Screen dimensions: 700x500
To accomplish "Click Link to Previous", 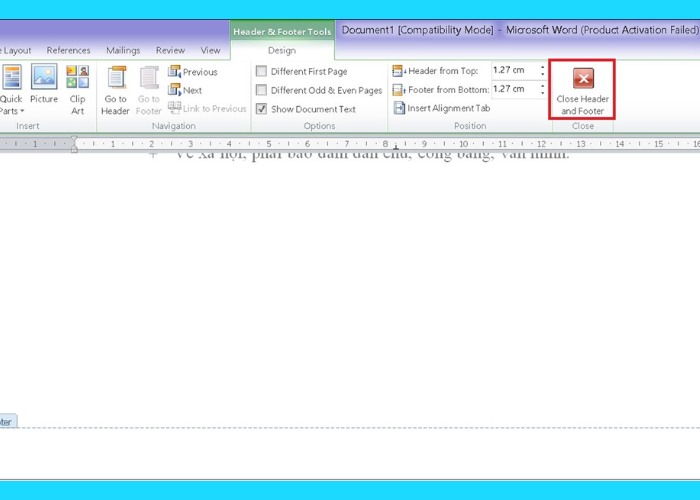I will tap(207, 108).
